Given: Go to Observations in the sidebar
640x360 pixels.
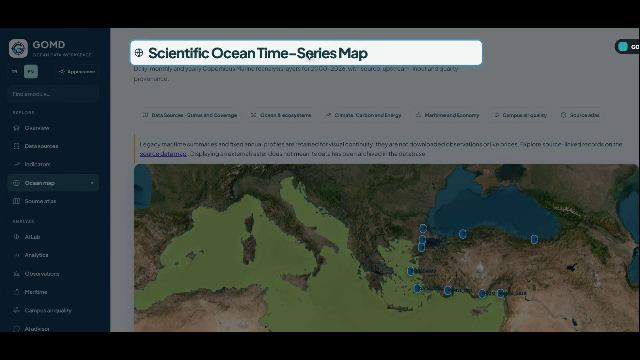Looking at the screenshot, I should tap(53, 274).
